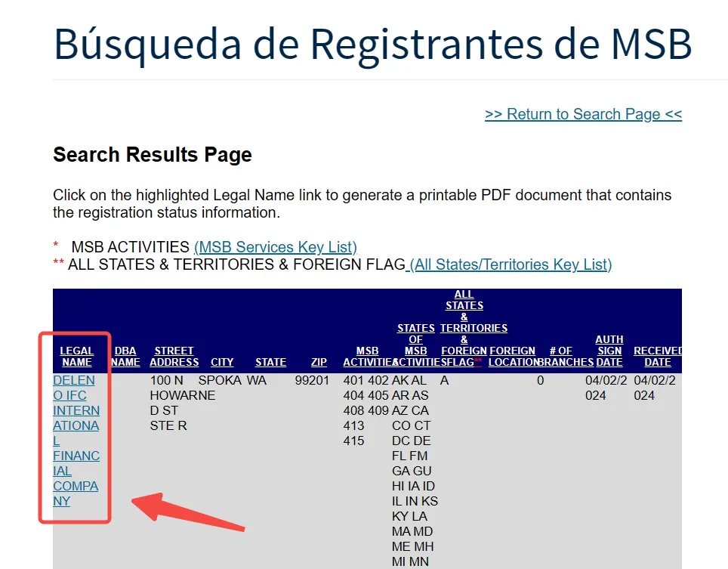Sort by CITY column header
Image resolution: width=728 pixels, height=569 pixels.
coord(222,362)
